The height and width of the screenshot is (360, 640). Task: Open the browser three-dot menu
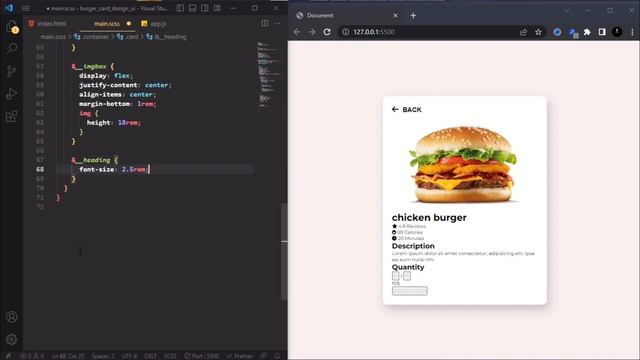click(632, 32)
